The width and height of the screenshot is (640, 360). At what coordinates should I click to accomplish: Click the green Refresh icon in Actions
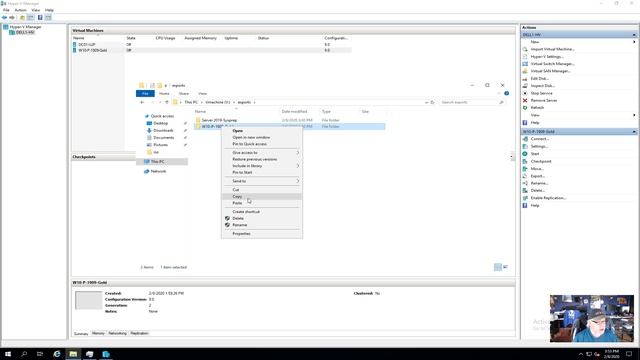point(525,108)
